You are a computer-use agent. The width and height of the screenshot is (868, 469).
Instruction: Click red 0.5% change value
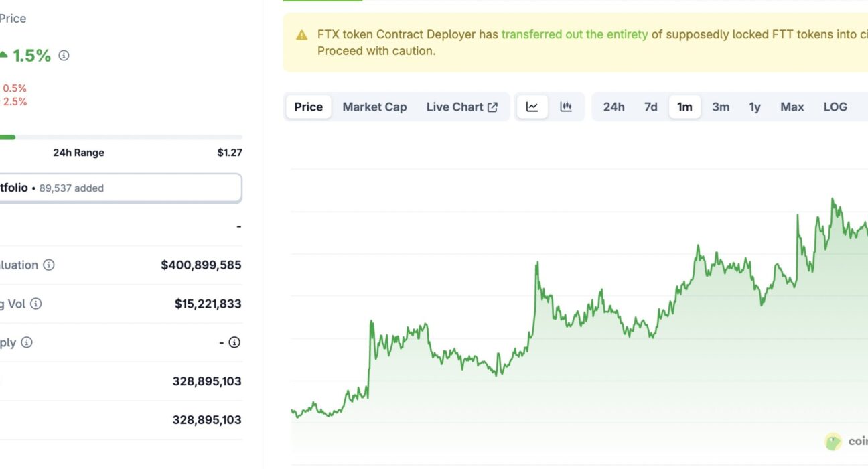tap(15, 88)
